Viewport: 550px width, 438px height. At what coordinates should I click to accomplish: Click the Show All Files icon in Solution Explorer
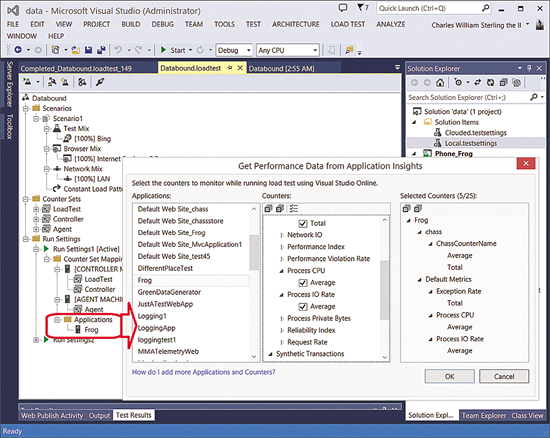coord(516,82)
